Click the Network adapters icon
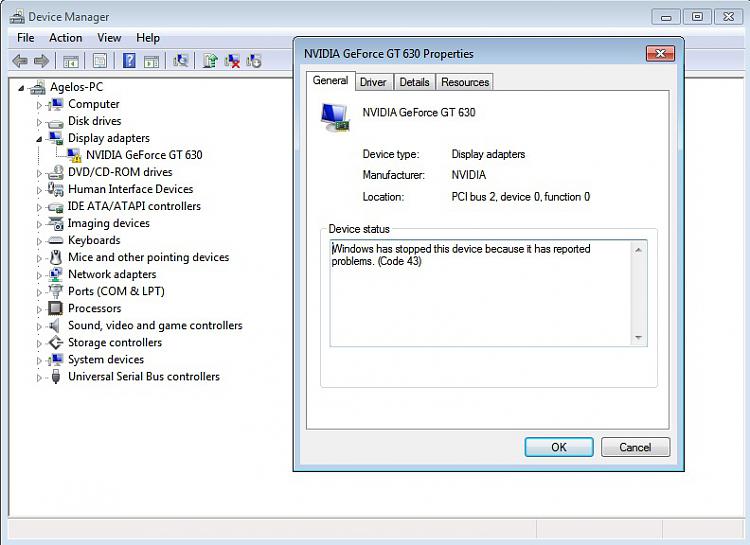The width and height of the screenshot is (750, 545). pos(55,275)
